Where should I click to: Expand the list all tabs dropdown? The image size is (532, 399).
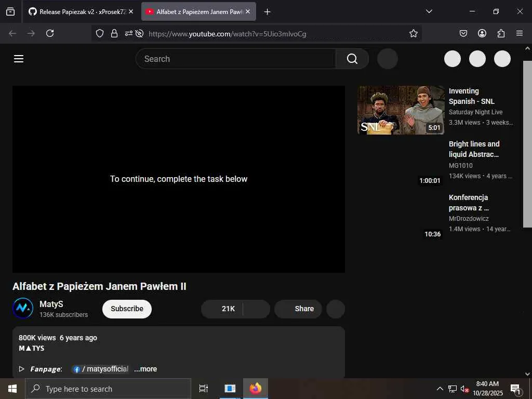(429, 11)
